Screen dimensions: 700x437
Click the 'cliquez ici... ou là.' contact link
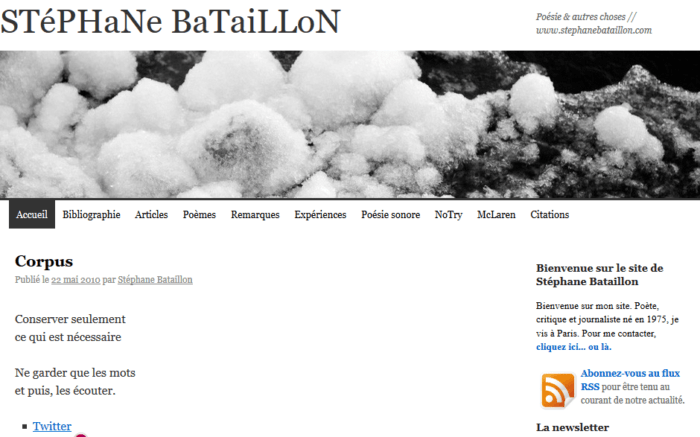(573, 347)
